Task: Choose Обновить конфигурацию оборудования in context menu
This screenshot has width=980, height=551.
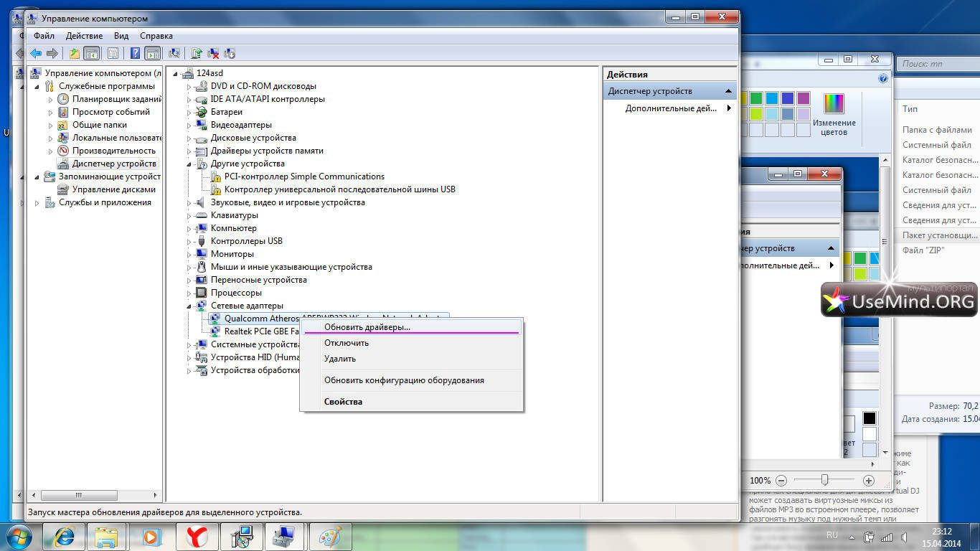Action: [412, 380]
